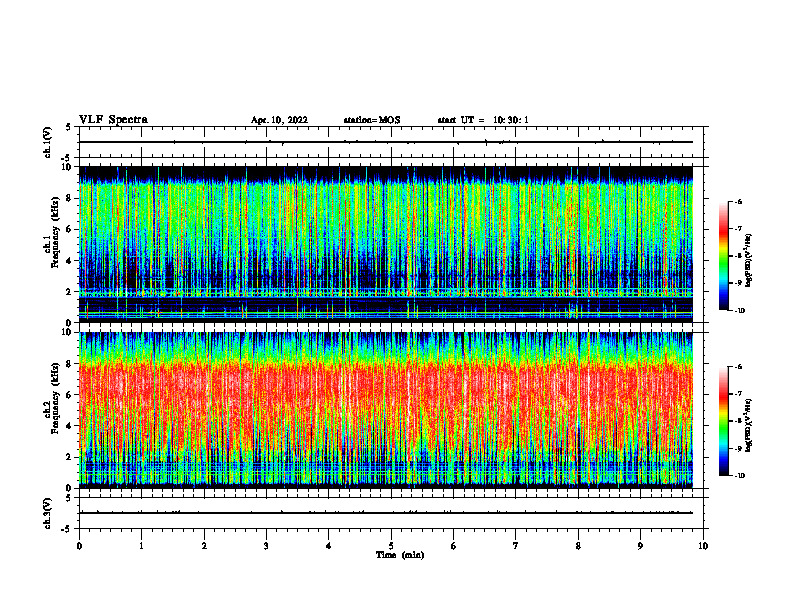Select the log(PSD) label beside ch.2 colorbar

tap(748, 425)
